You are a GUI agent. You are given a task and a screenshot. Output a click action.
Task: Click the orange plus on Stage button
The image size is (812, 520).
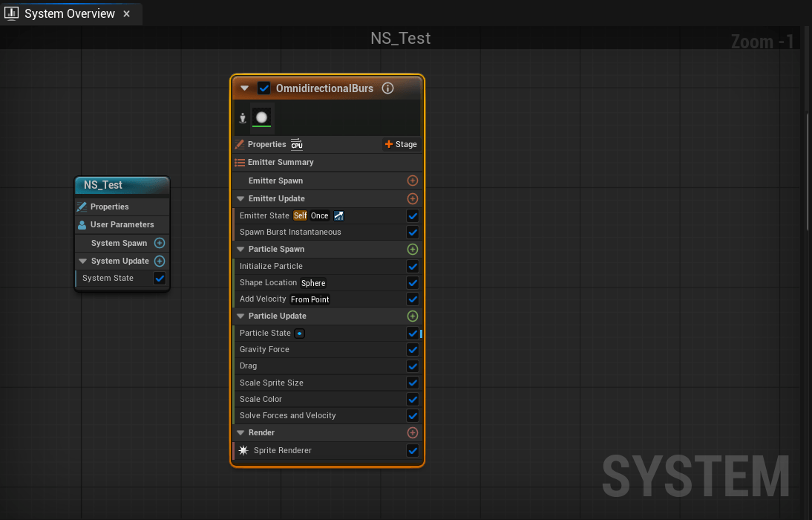(389, 144)
